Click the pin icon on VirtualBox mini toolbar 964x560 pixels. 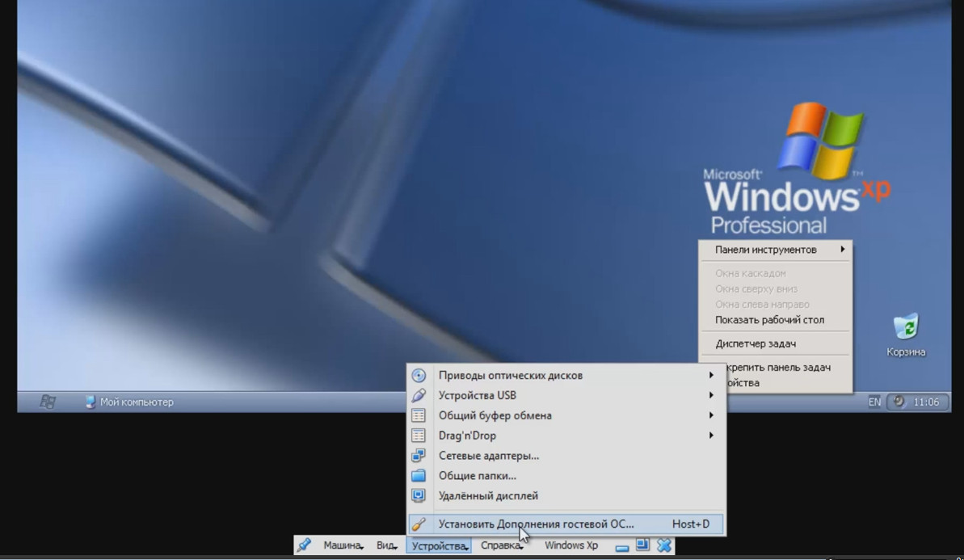[x=304, y=545]
